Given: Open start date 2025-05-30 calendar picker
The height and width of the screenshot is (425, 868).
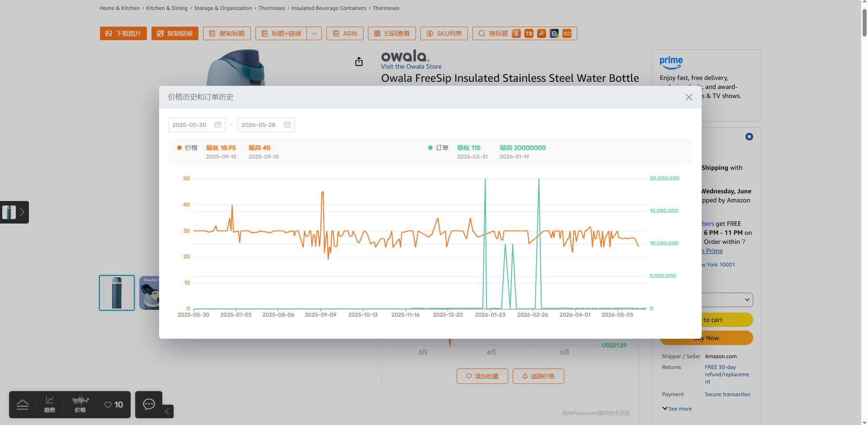Looking at the screenshot, I should tap(218, 125).
